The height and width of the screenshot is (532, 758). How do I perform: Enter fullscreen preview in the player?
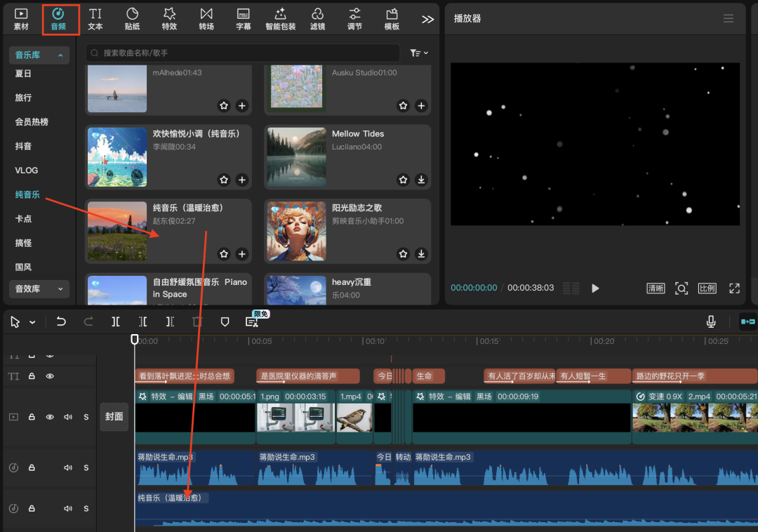point(734,288)
